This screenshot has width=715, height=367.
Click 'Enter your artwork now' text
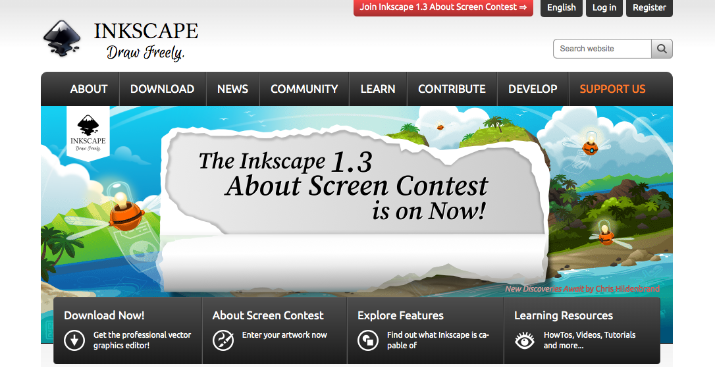(x=285, y=335)
